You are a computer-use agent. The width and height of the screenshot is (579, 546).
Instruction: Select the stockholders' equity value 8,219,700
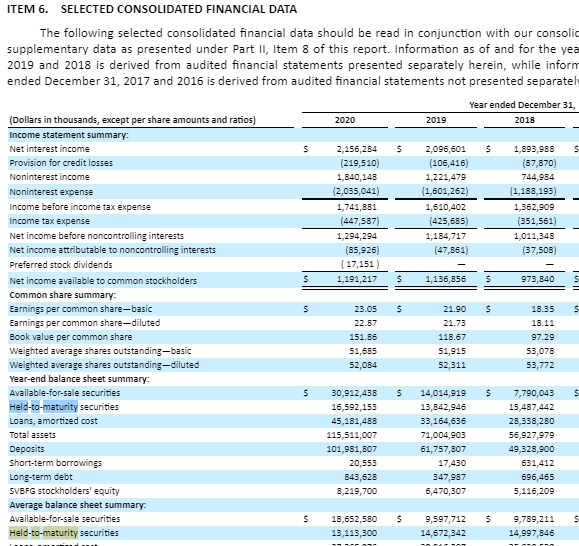[357, 491]
